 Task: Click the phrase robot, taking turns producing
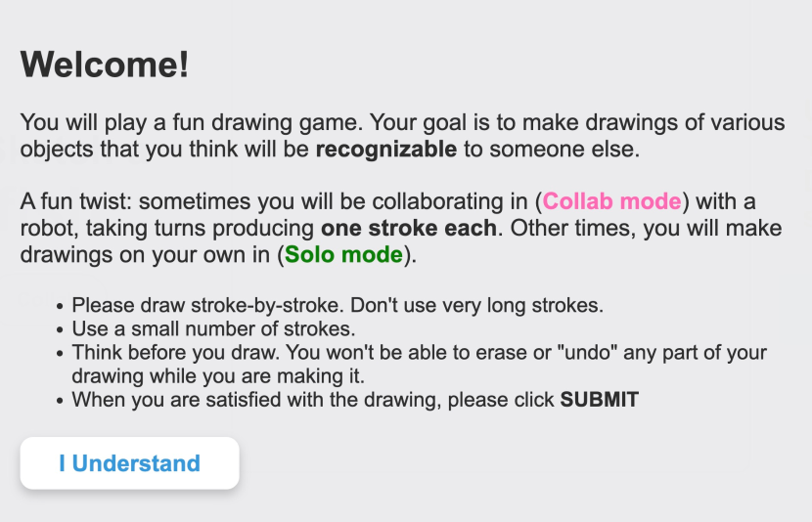pyautogui.click(x=166, y=228)
